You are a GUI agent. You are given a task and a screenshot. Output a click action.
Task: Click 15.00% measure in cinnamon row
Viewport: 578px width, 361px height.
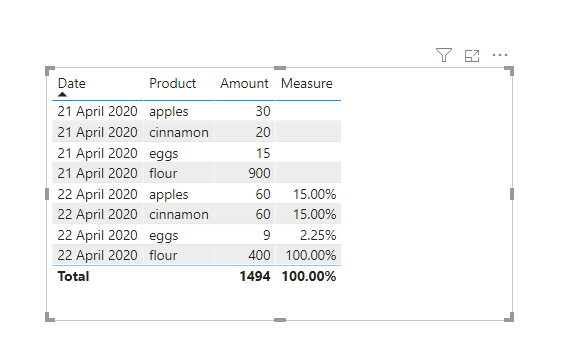314,214
